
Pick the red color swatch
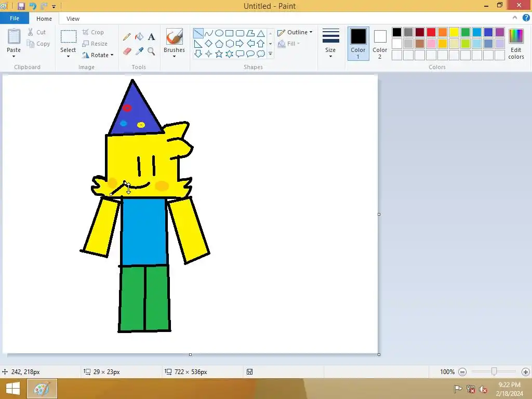click(x=431, y=32)
